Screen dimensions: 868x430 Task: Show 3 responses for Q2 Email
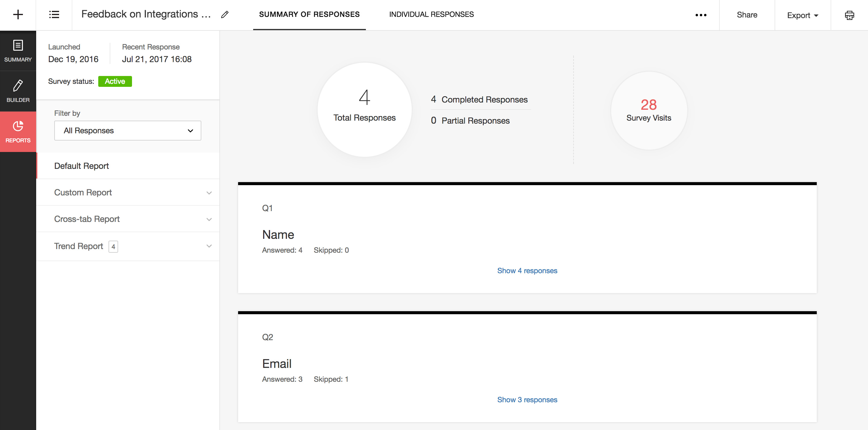click(527, 399)
